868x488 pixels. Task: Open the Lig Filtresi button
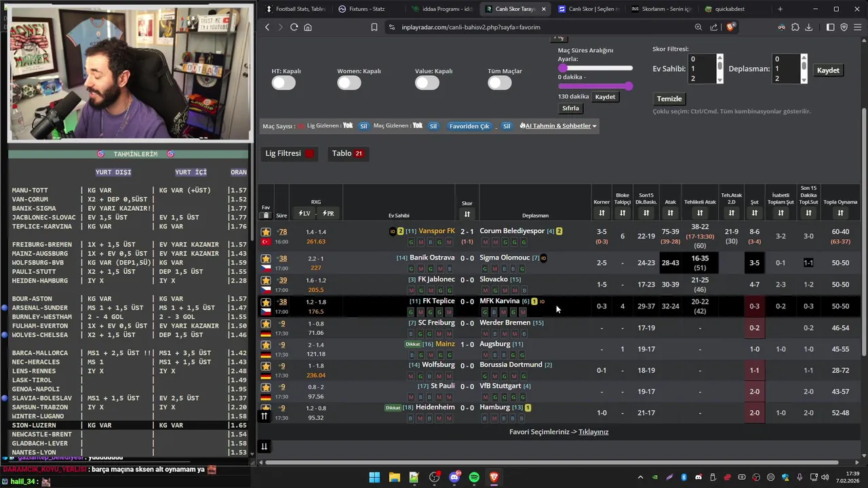point(290,153)
